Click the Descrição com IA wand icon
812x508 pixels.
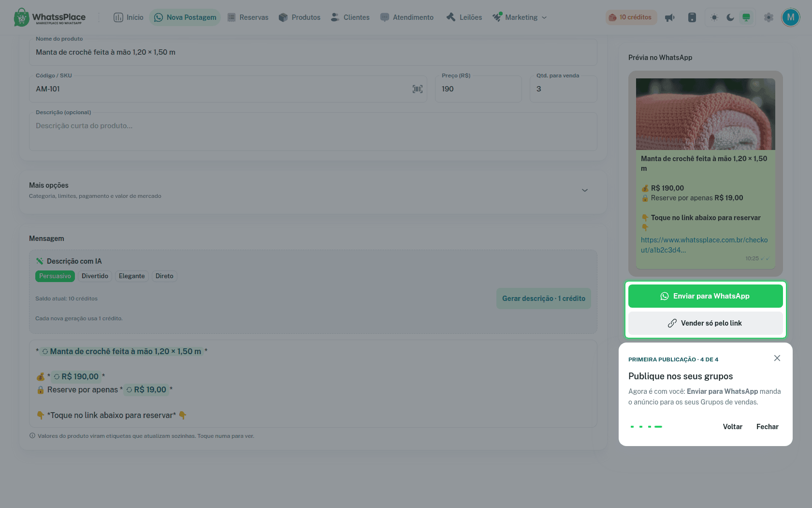click(40, 261)
